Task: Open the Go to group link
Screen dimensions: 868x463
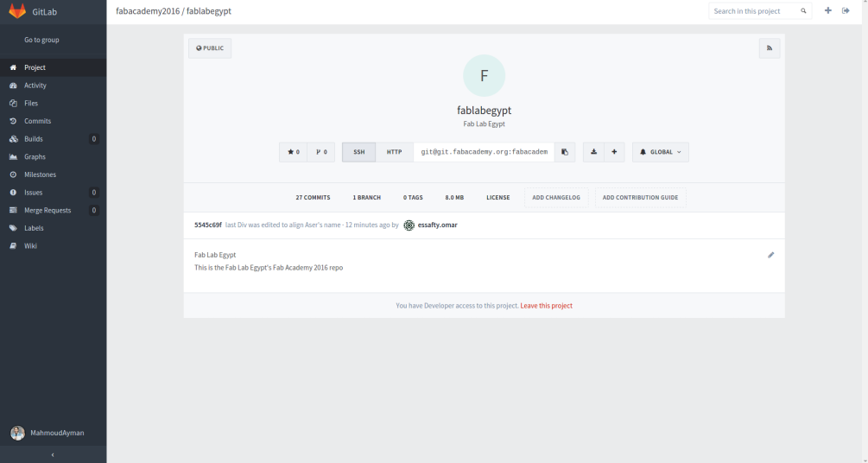Action: 41,40
